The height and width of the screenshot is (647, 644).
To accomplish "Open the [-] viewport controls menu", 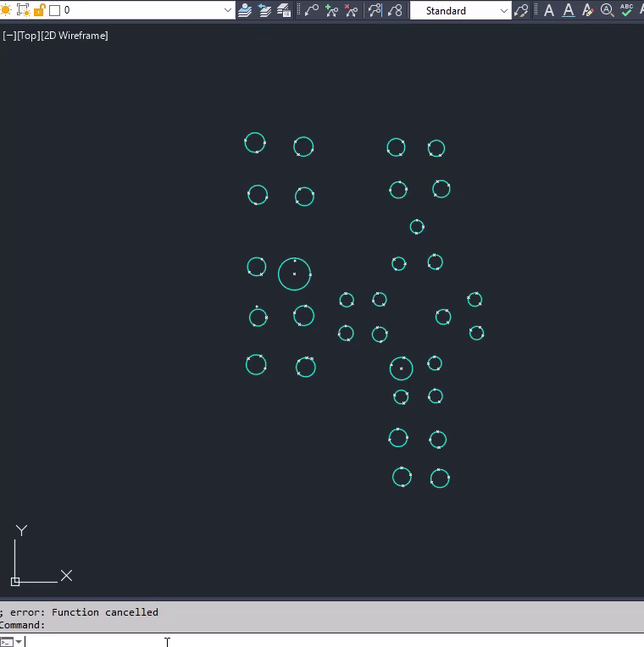I will [9, 36].
